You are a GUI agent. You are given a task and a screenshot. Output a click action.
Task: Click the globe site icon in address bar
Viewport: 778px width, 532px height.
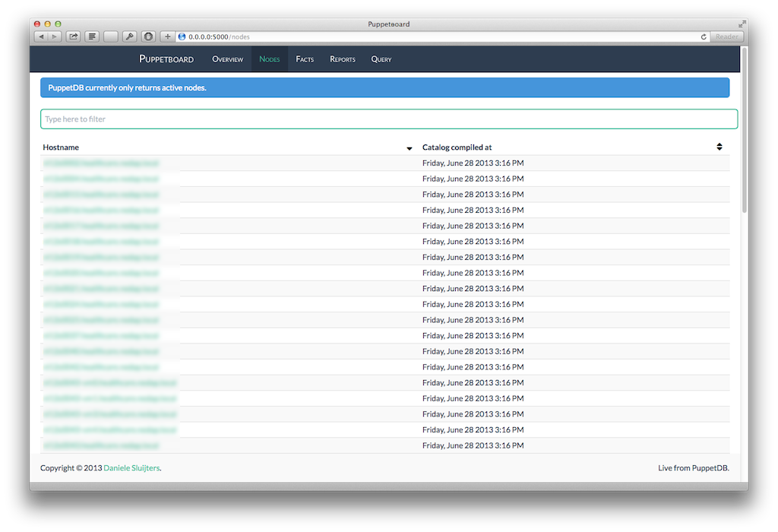pyautogui.click(x=182, y=36)
